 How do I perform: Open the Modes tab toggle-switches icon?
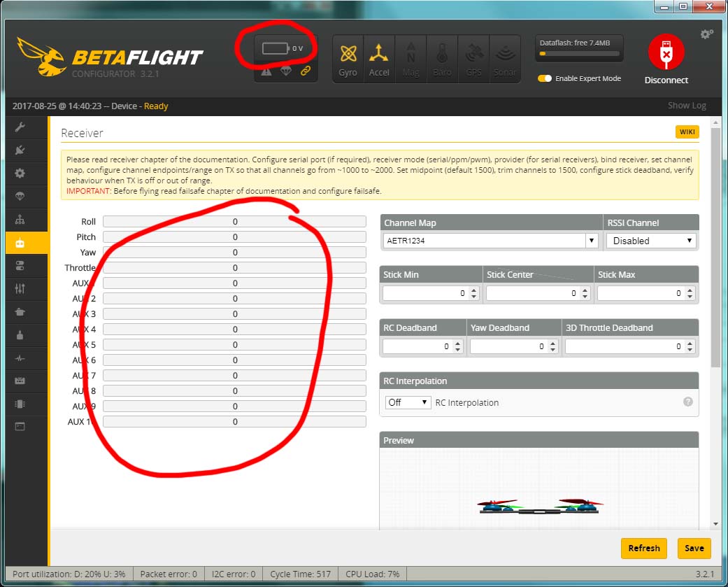click(x=20, y=265)
